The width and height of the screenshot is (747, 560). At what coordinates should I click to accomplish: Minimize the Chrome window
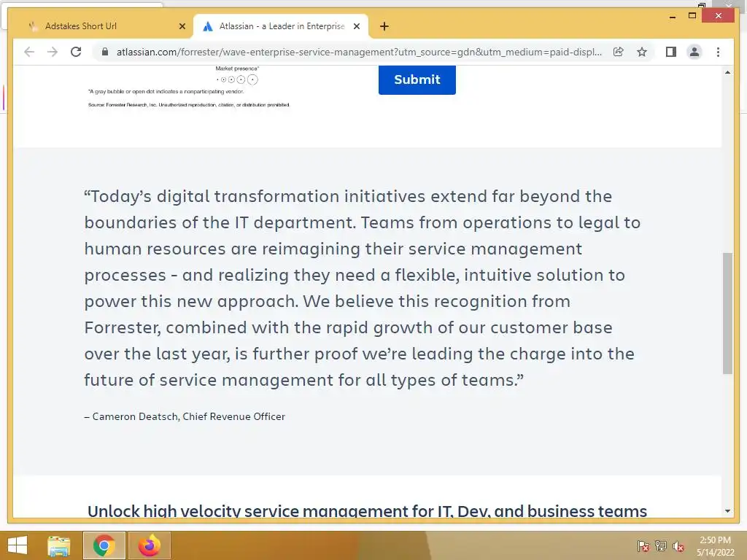click(x=672, y=16)
